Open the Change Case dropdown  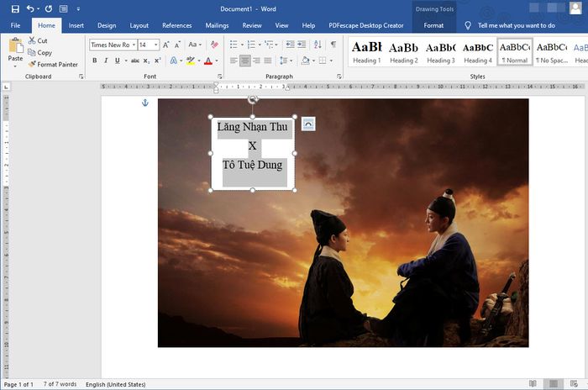pos(195,45)
